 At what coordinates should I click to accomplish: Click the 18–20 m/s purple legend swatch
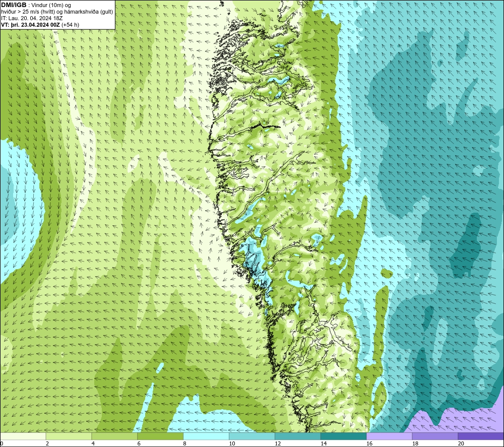pos(435,436)
